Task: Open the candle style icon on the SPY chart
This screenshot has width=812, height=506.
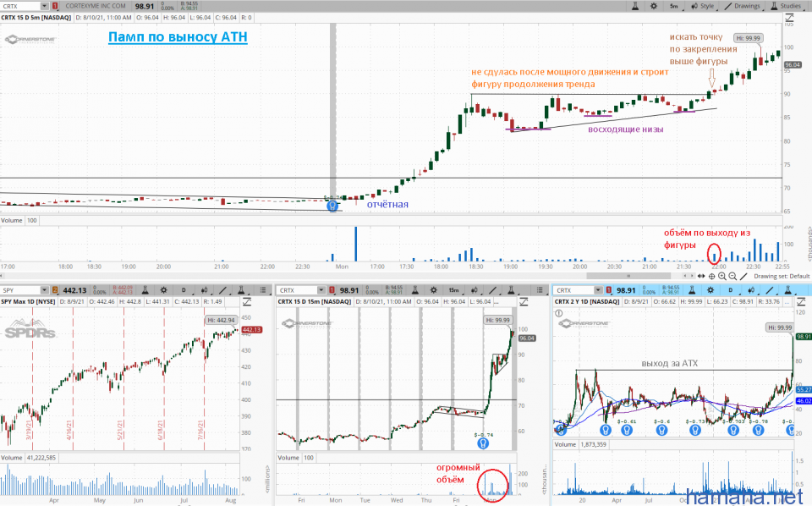Action: pos(204,290)
